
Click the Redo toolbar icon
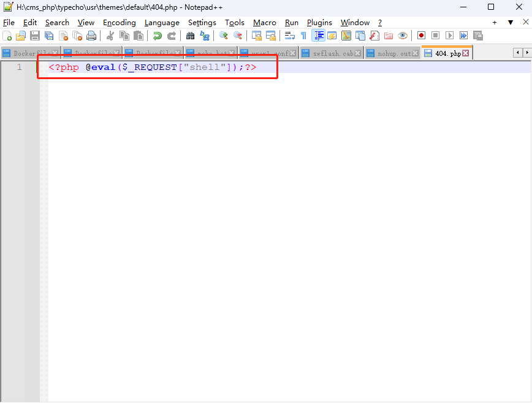tap(172, 36)
